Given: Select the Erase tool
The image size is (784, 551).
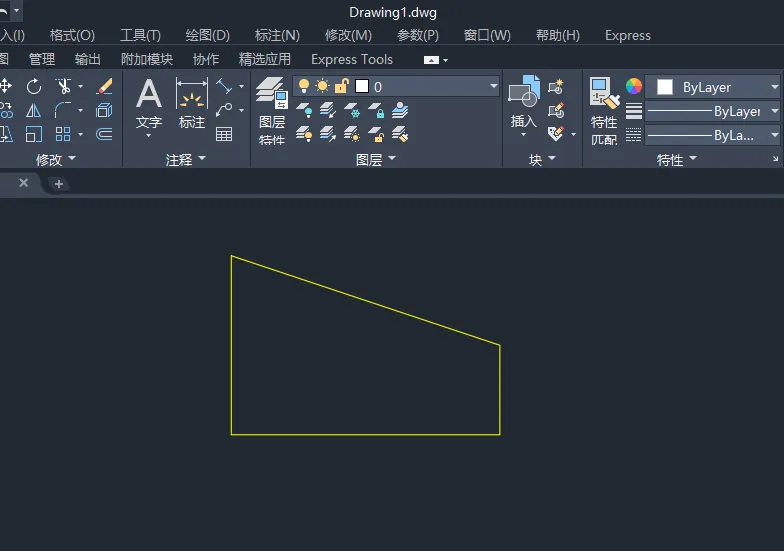Looking at the screenshot, I should (x=104, y=86).
